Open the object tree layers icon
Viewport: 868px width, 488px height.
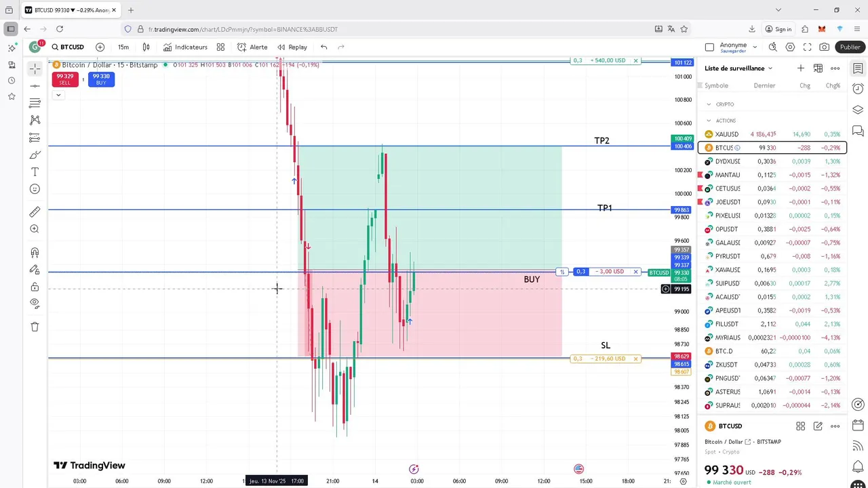858,110
